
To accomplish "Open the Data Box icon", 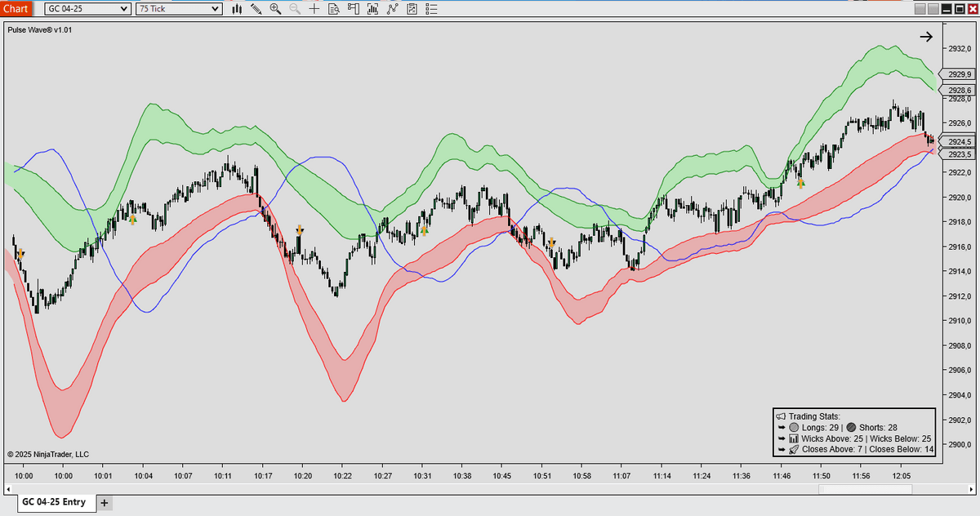I will [x=334, y=9].
